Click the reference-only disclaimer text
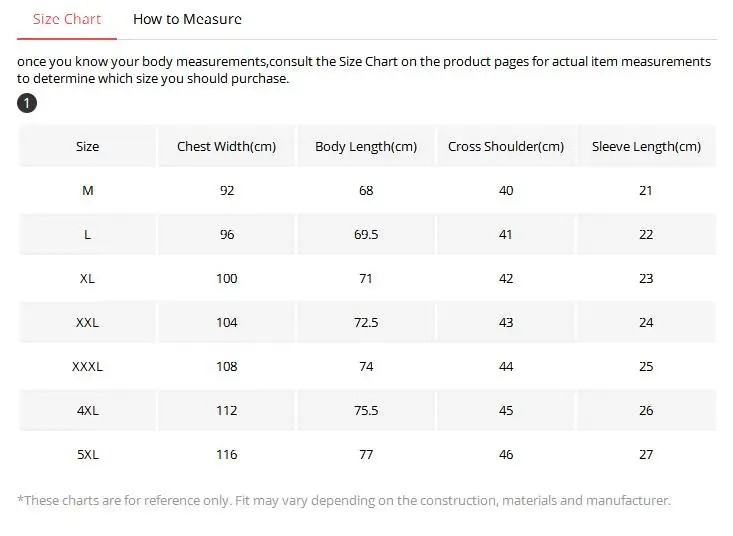The height and width of the screenshot is (536, 733). (x=344, y=500)
